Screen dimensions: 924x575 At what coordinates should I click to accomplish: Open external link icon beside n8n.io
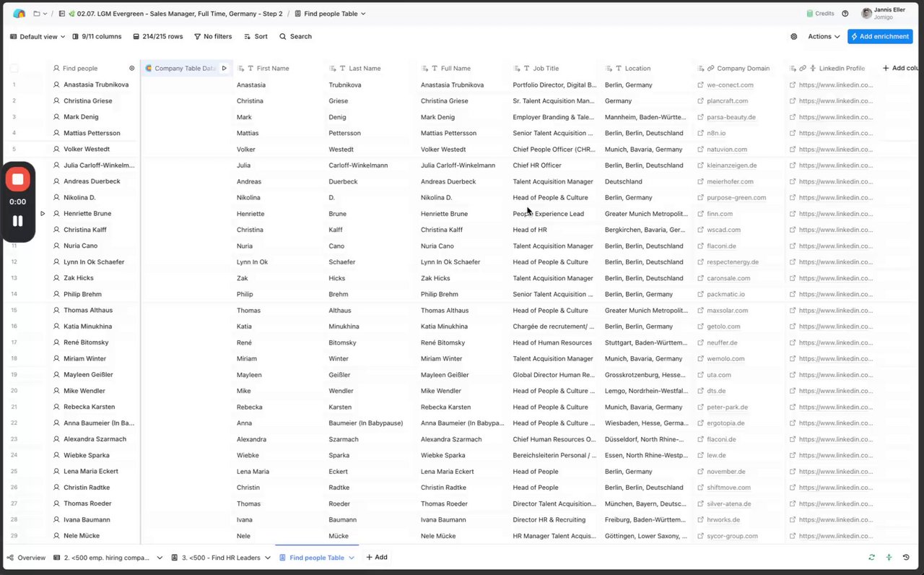(x=700, y=134)
